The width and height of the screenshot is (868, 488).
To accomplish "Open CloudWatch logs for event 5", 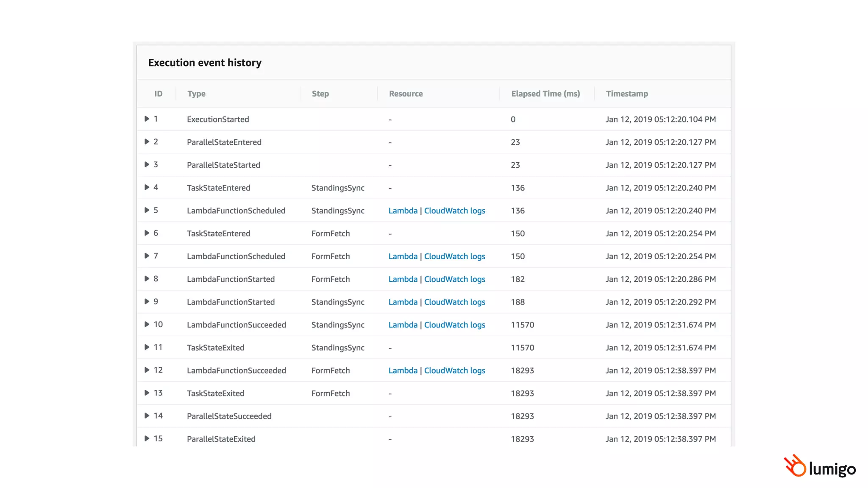I will coord(454,211).
